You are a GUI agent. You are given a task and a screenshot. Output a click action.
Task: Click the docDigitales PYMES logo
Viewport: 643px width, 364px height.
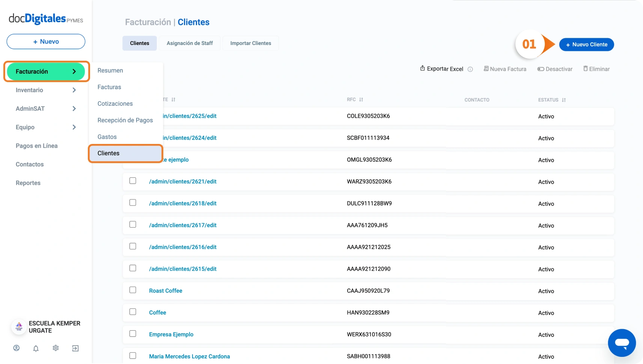coord(46,19)
